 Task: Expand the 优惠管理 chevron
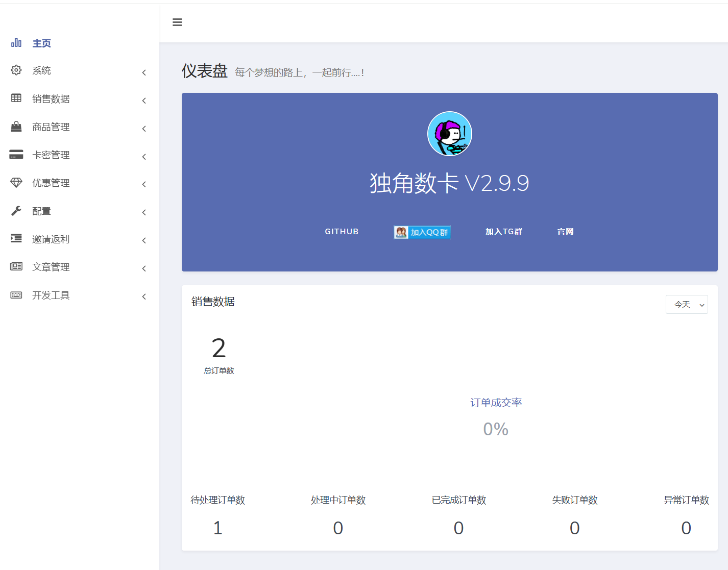point(144,184)
